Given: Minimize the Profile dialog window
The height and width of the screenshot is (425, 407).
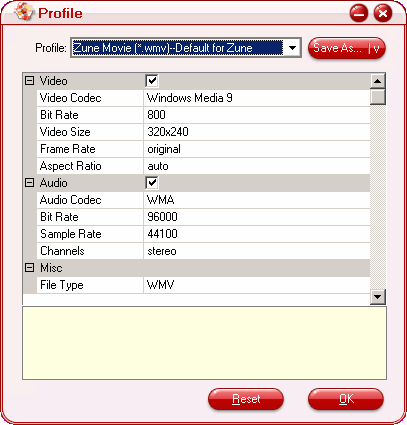Looking at the screenshot, I should [x=359, y=13].
